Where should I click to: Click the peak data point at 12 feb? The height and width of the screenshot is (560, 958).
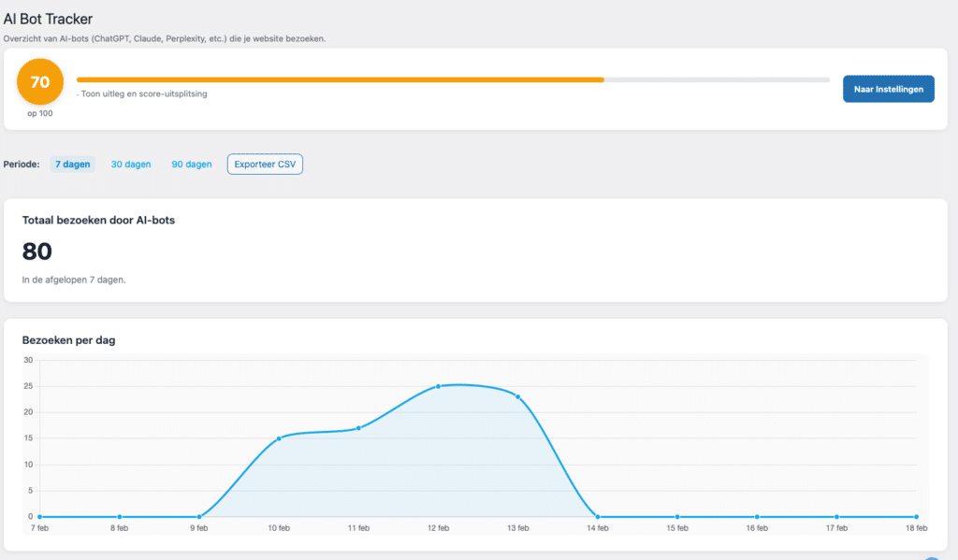pyautogui.click(x=438, y=386)
